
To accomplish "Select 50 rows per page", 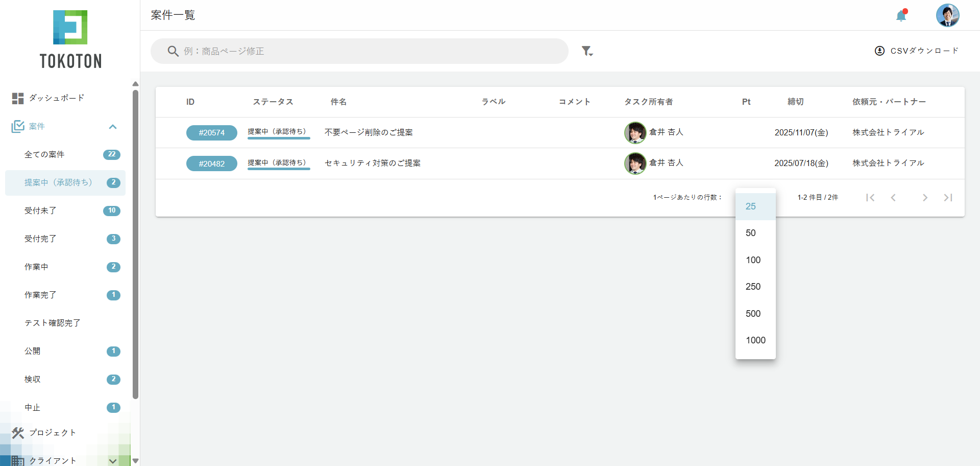I will point(751,233).
